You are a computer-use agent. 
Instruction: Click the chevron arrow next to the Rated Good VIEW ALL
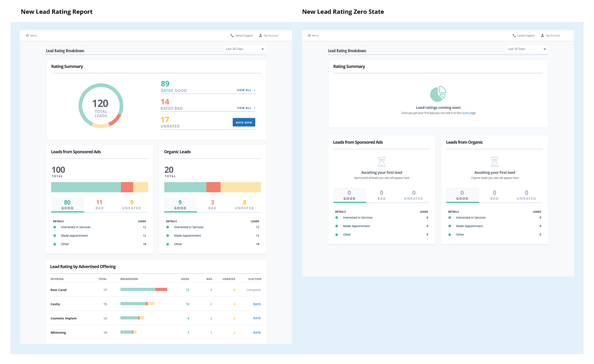point(254,90)
